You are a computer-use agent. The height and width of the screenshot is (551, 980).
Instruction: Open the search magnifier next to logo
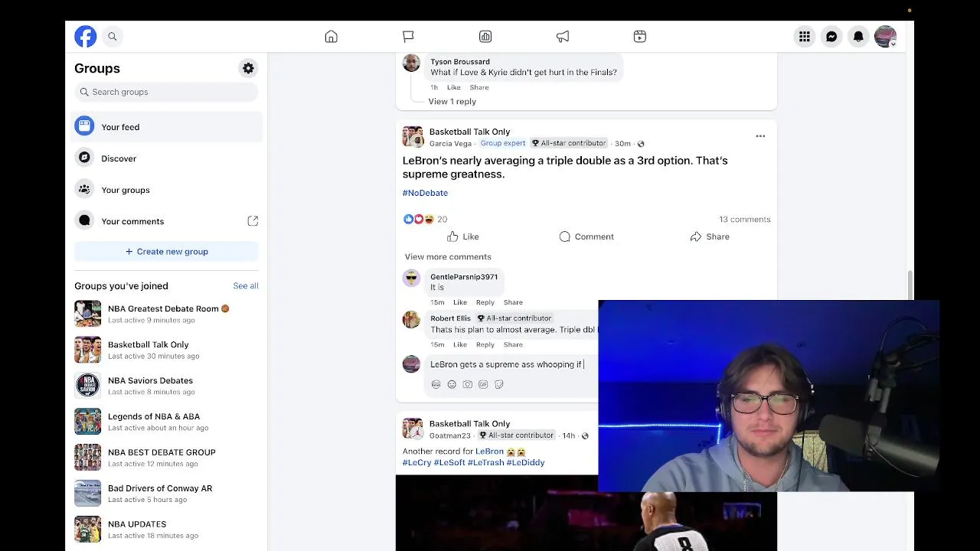coord(112,36)
